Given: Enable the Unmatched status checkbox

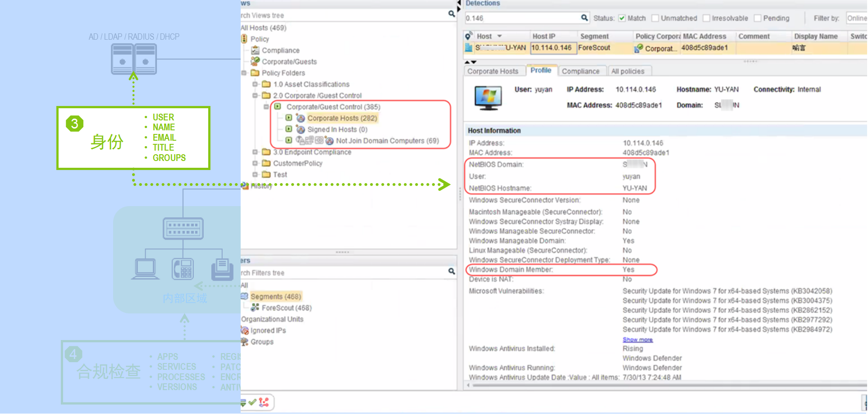Looking at the screenshot, I should pyautogui.click(x=655, y=18).
